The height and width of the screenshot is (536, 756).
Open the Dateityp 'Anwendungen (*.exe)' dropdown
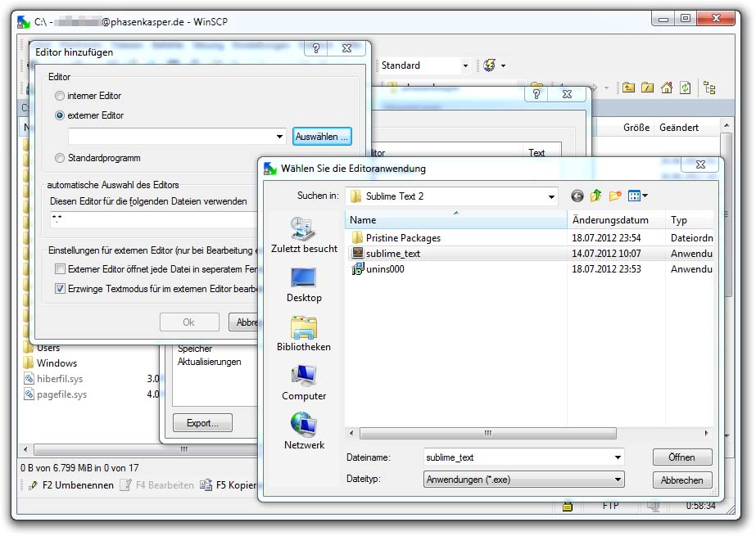click(618, 480)
